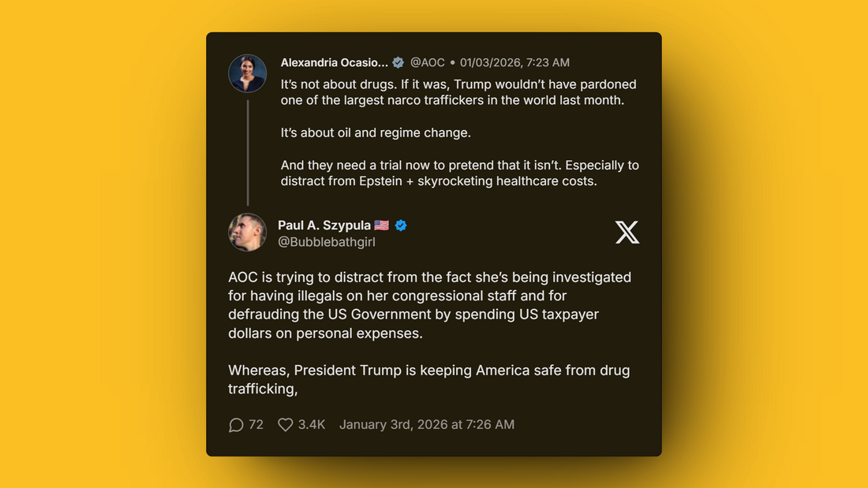The width and height of the screenshot is (868, 488).
Task: Open AOC's tweet timestamp 01/03/2026, 7:23 AM
Action: tap(514, 62)
